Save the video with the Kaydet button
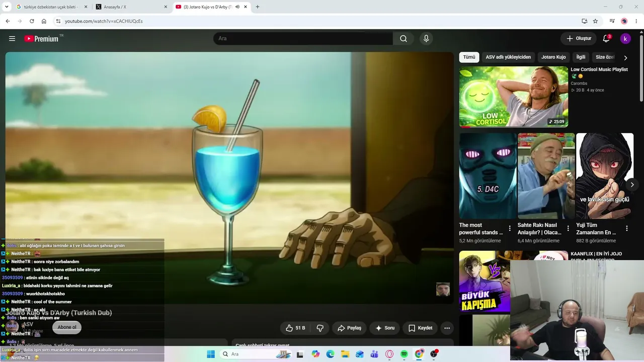The height and width of the screenshot is (362, 644). pos(421,328)
